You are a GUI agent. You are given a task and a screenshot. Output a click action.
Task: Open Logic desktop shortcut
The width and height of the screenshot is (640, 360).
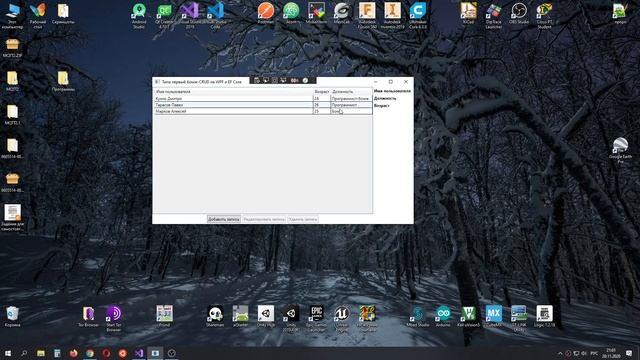[544, 316]
